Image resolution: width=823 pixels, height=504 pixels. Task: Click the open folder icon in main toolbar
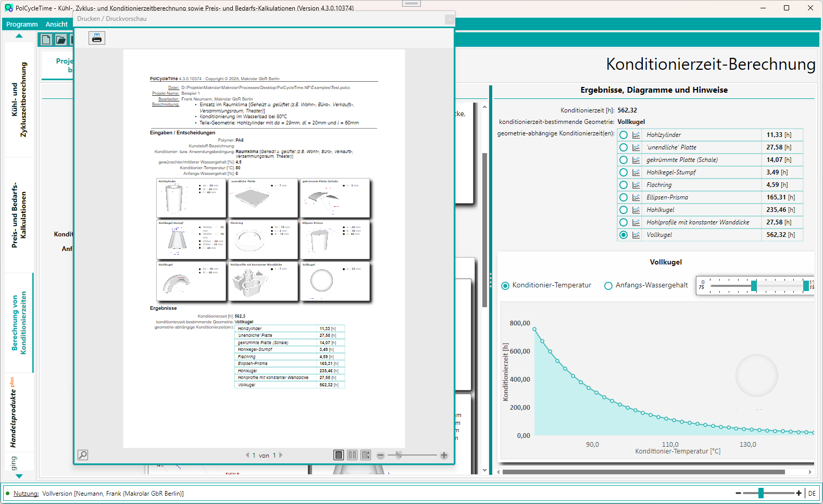[x=61, y=40]
